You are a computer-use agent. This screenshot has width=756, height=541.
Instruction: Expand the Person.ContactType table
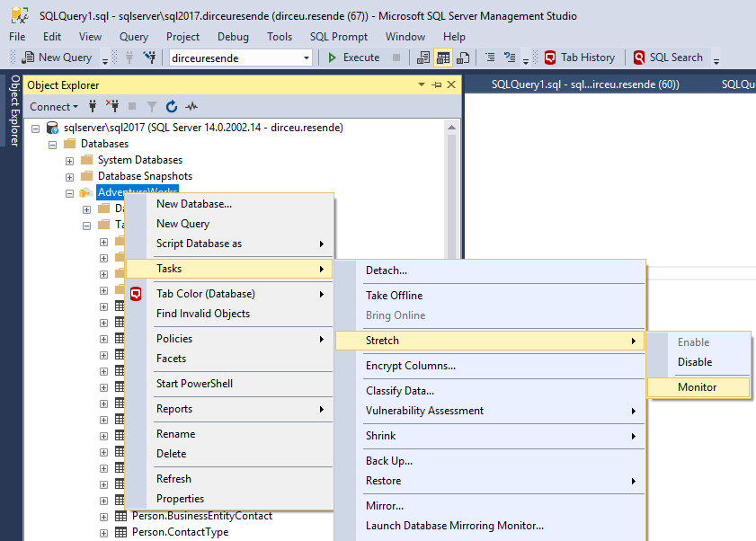pos(103,533)
